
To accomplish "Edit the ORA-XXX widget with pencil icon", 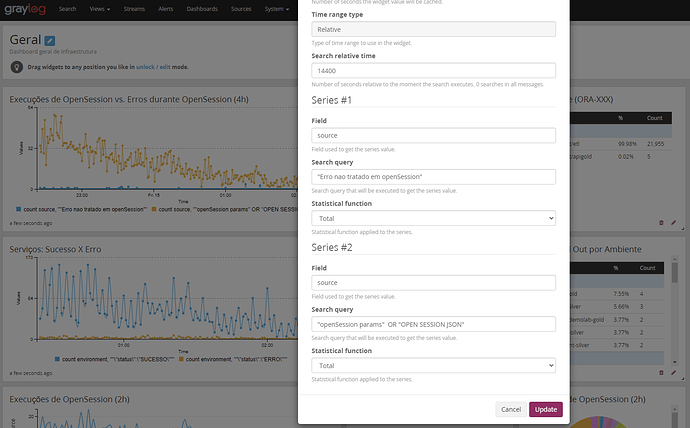I will coord(673,223).
